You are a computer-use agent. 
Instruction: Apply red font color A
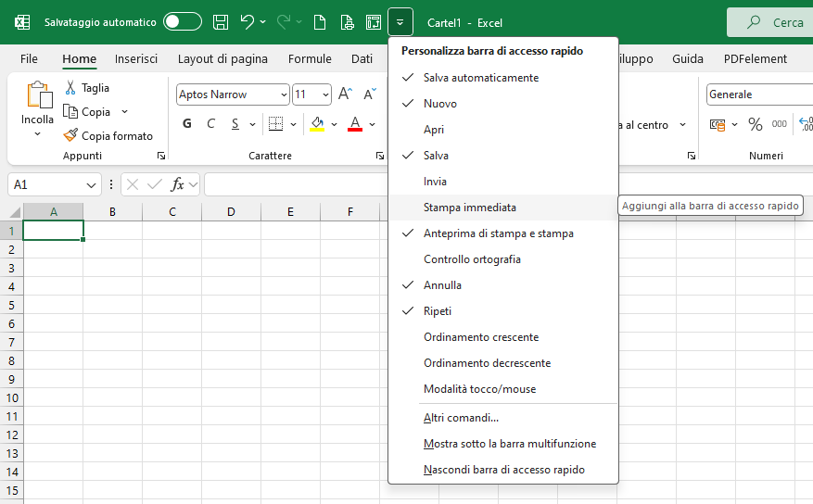click(355, 124)
